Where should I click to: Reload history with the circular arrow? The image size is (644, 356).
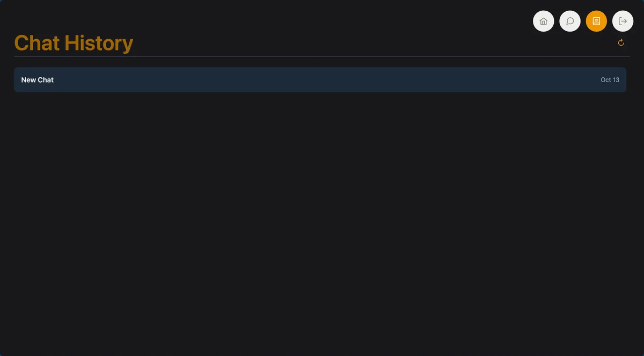[x=621, y=42]
